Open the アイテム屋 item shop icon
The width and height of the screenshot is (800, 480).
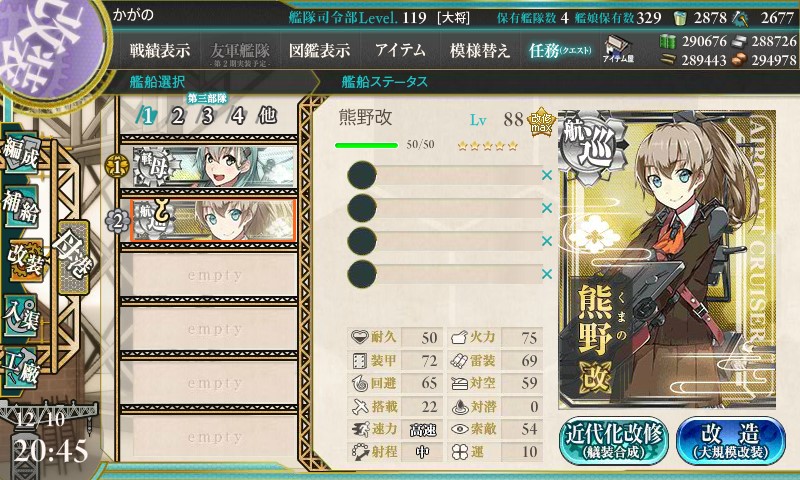(618, 49)
